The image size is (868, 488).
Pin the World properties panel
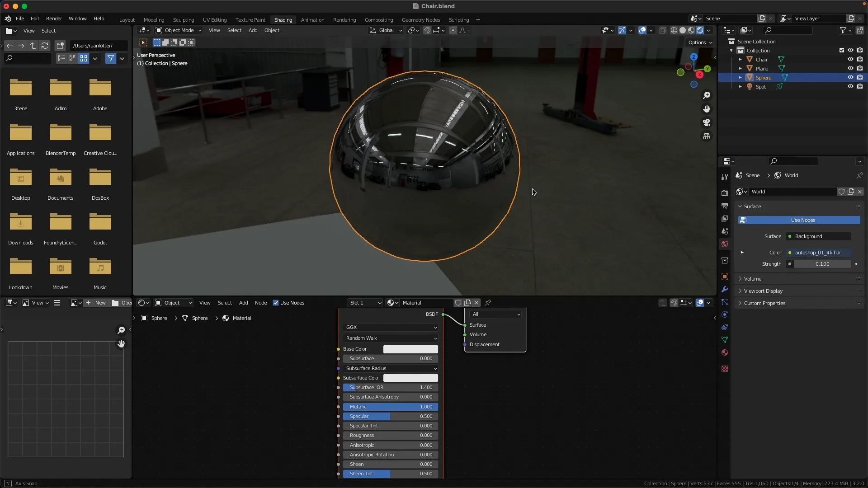click(x=859, y=175)
